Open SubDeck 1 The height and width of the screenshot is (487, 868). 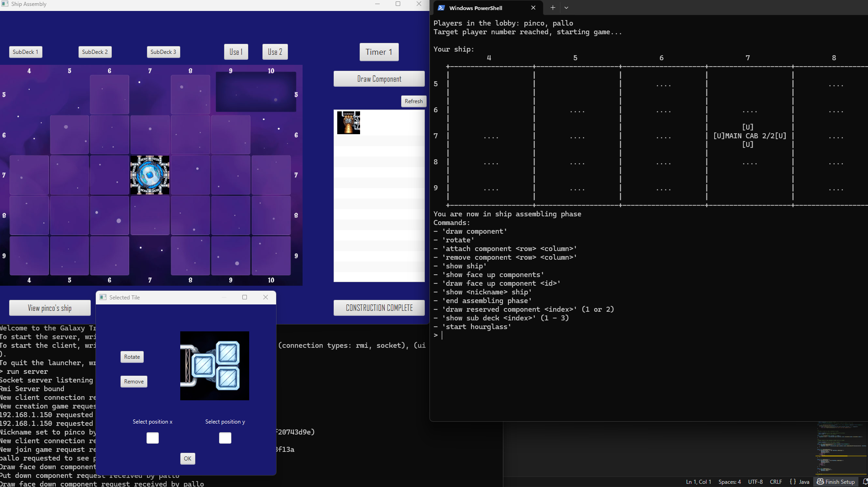tap(26, 52)
